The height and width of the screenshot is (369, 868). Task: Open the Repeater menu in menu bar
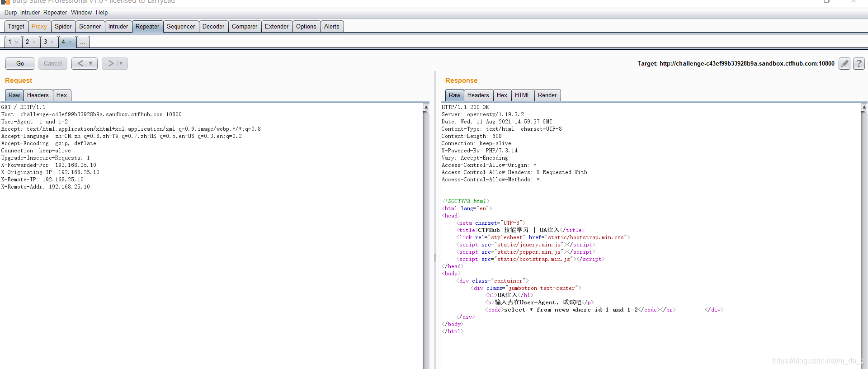pos(55,13)
